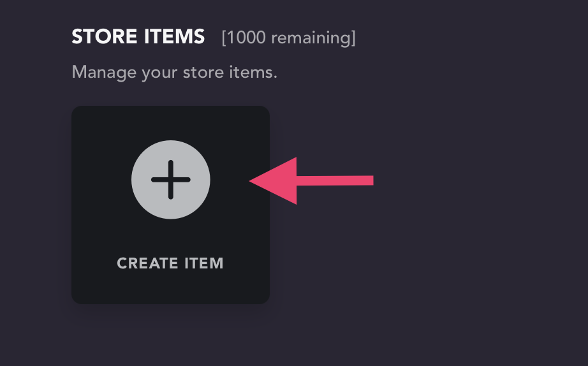Click the STORE ITEMS heading
Screen dimensions: 588x366
point(138,37)
